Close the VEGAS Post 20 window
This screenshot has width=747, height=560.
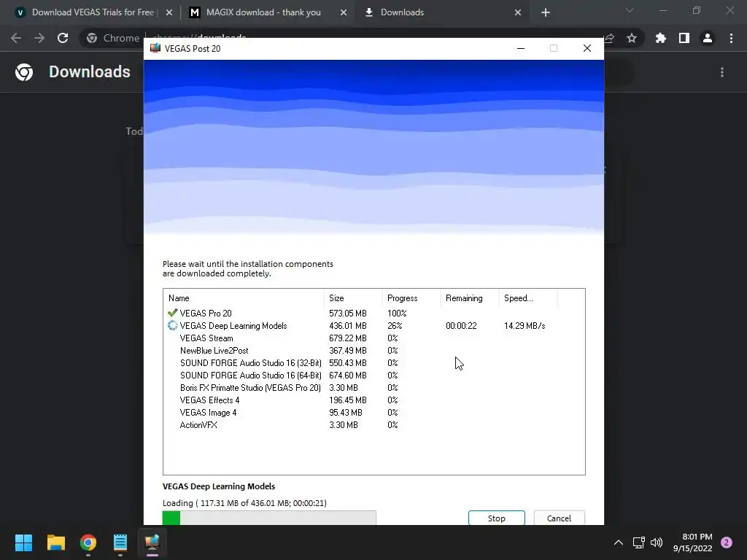point(587,48)
